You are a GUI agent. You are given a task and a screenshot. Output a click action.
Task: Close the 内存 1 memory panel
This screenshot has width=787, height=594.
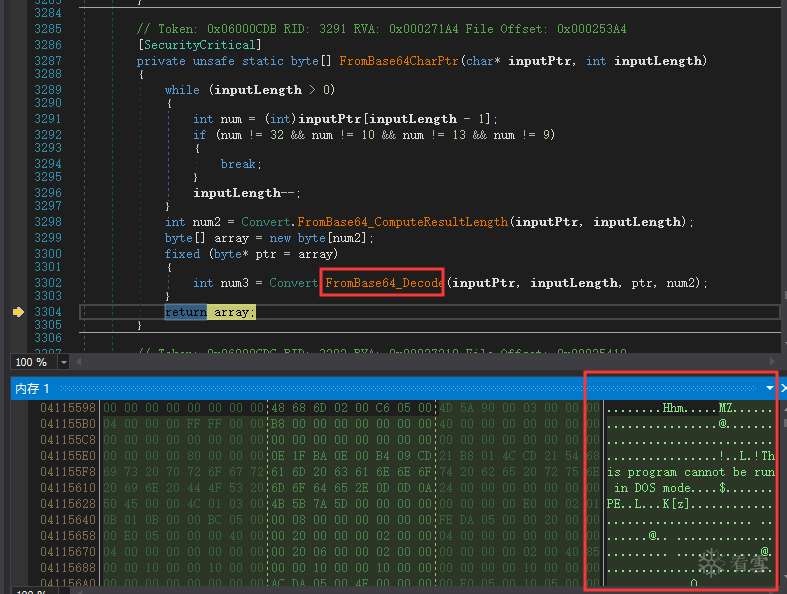[783, 388]
